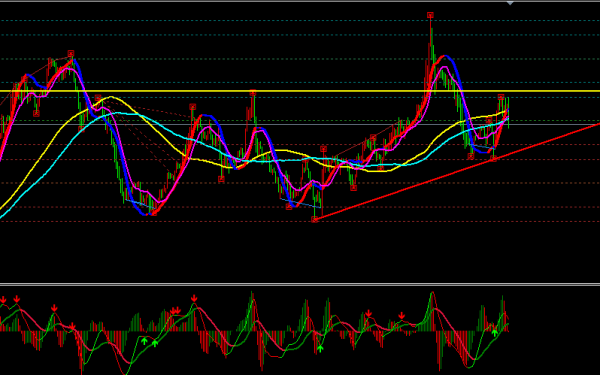Click the tallest oscillator peak on the right
Viewport: 600px width, 375px height.
pos(432,294)
